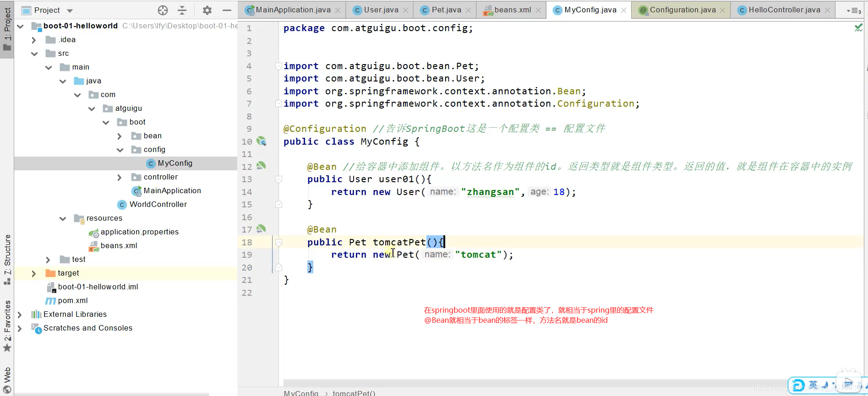Collapse the atguigu package
This screenshot has width=868, height=396.
point(92,108)
